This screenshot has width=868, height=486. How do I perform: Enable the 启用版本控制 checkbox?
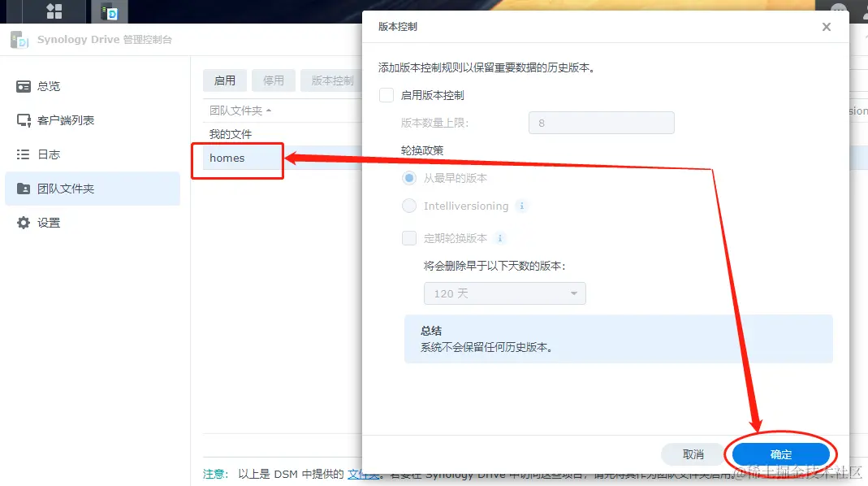tap(386, 95)
